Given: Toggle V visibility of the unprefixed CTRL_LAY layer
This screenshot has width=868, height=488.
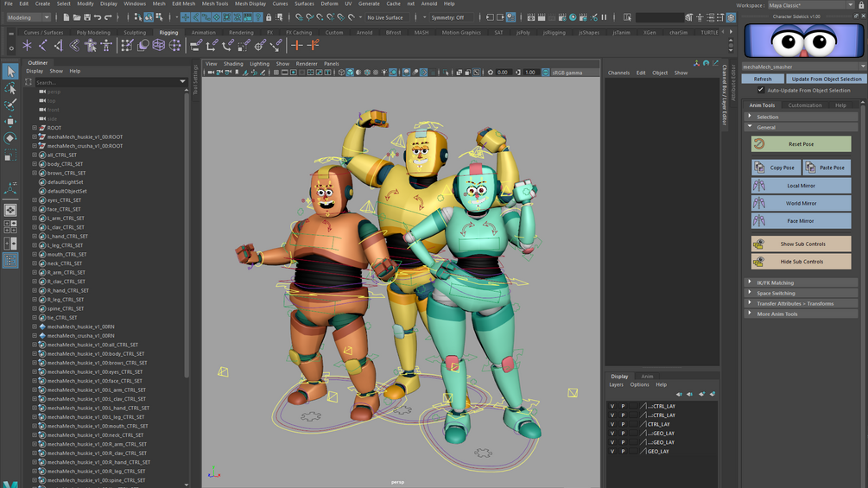Looking at the screenshot, I should (x=612, y=424).
